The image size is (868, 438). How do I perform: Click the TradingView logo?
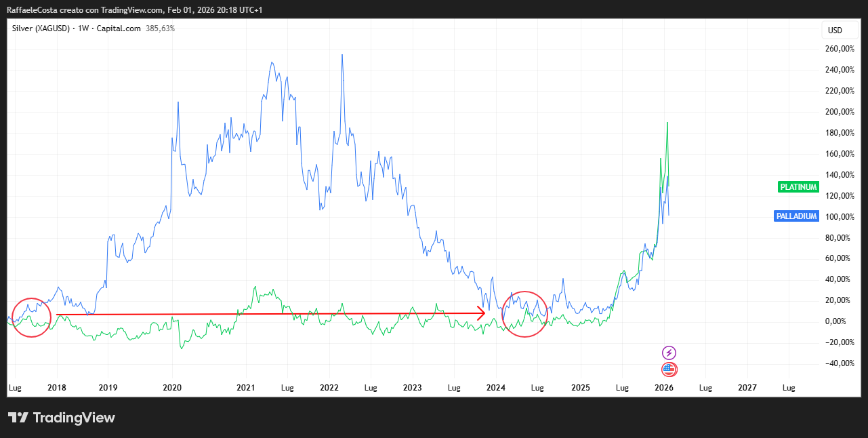click(62, 418)
